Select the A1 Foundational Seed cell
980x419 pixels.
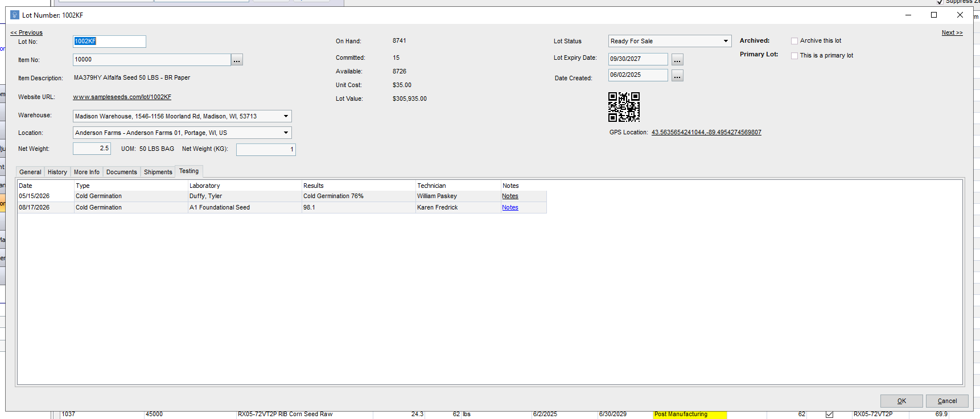[245, 207]
